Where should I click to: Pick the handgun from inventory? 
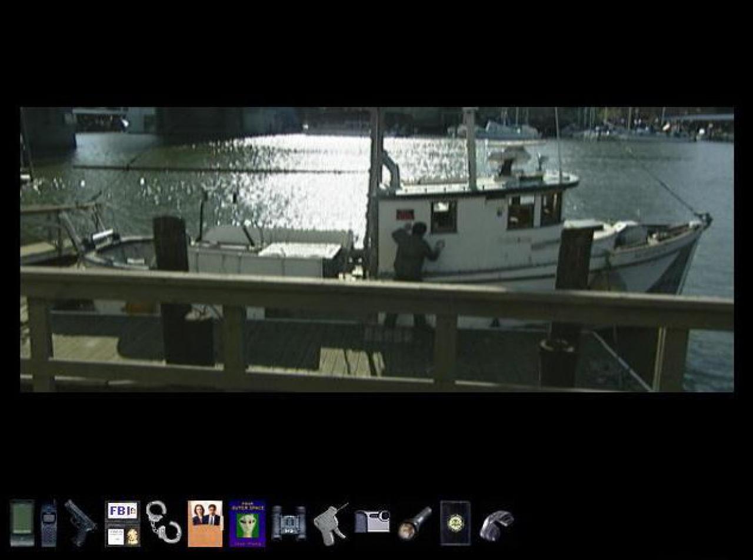pos(80,522)
